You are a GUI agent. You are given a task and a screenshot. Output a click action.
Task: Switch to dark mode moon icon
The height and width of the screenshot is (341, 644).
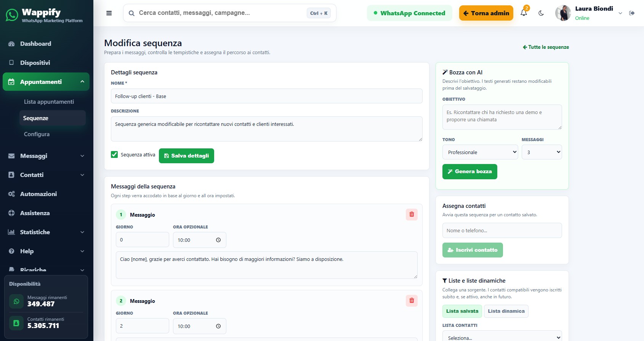(x=541, y=13)
